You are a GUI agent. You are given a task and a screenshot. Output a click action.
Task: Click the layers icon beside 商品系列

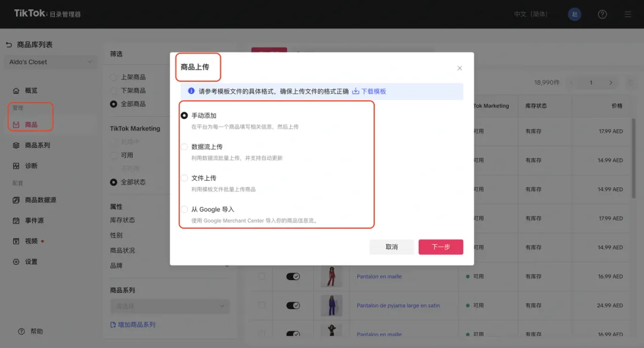16,145
